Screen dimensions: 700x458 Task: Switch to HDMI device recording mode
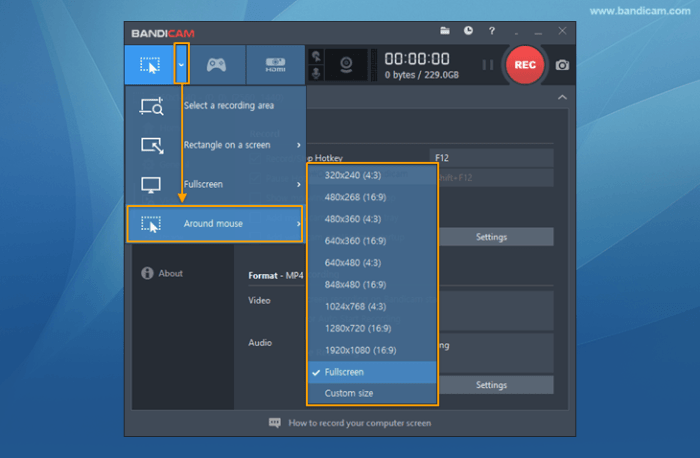point(275,65)
